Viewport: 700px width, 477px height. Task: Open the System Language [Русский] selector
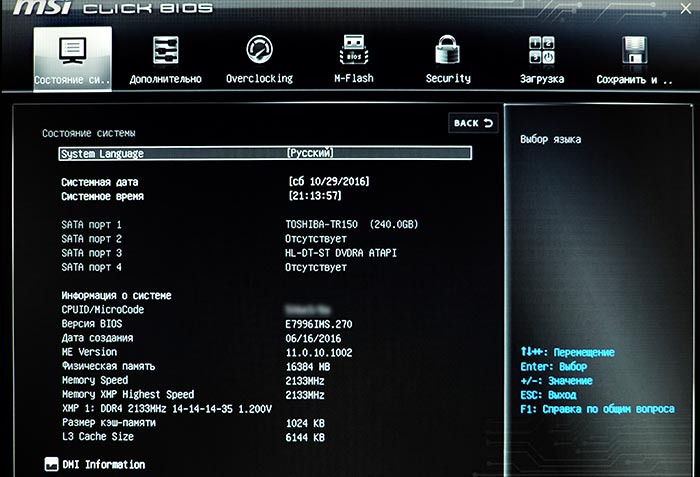click(x=265, y=153)
